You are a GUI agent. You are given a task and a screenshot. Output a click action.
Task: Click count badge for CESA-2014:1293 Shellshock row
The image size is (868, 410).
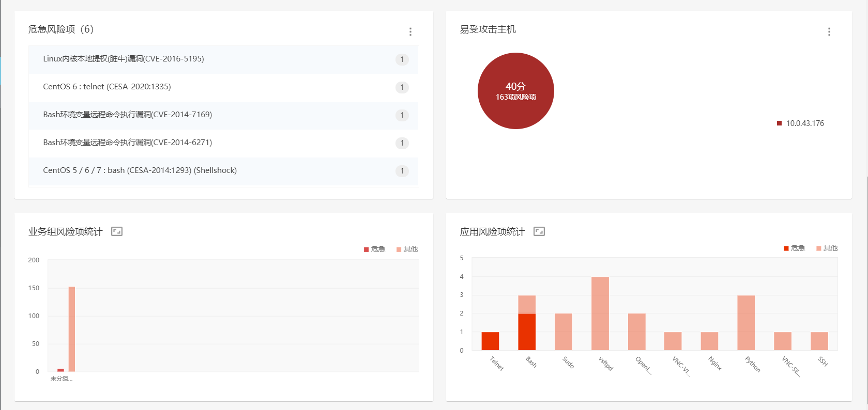402,171
